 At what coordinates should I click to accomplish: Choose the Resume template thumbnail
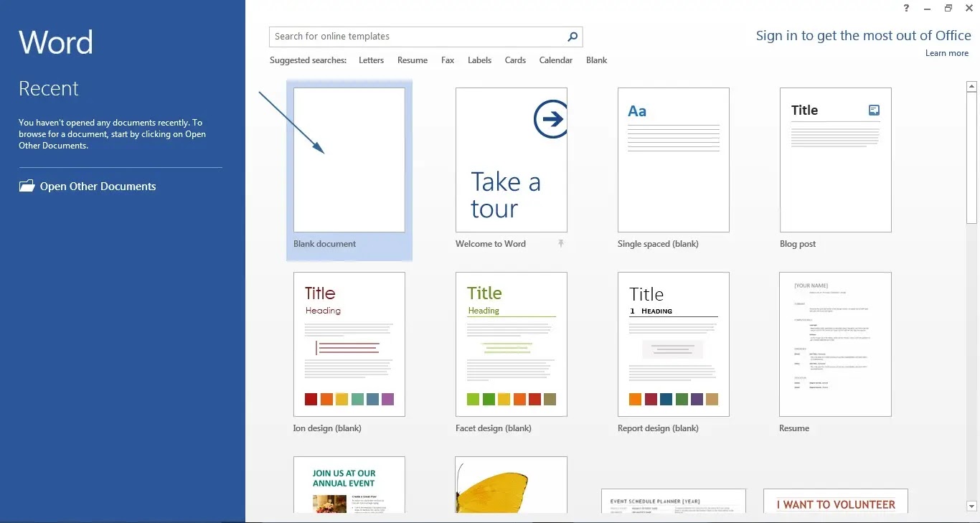pos(836,344)
